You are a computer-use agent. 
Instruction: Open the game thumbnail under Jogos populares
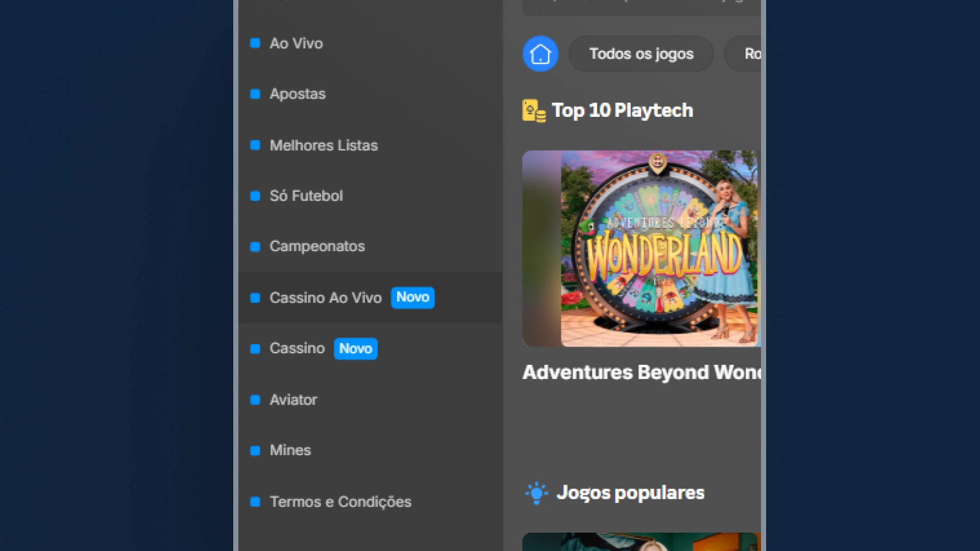coord(642,542)
